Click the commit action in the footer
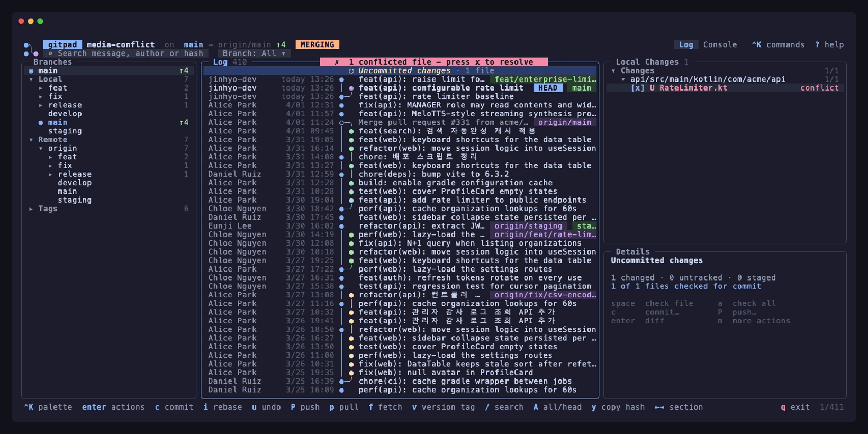The image size is (868, 434). point(174,407)
